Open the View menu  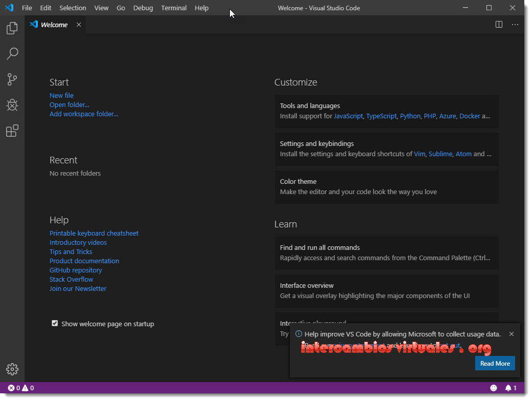coord(101,8)
